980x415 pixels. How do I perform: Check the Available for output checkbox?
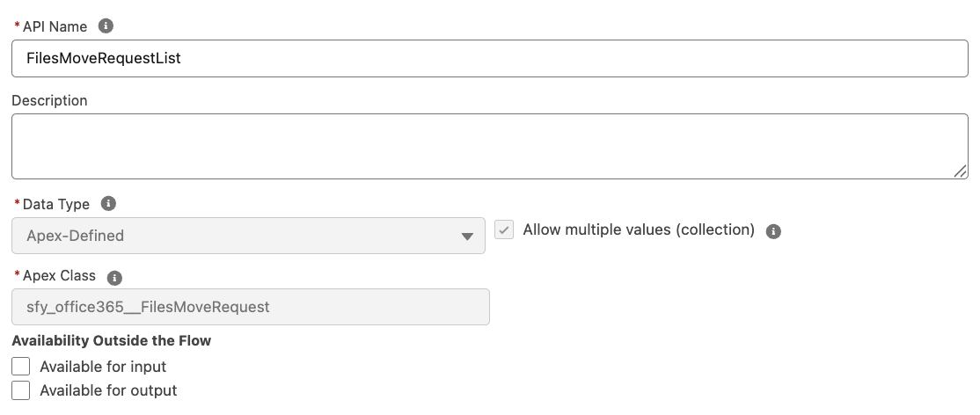[x=21, y=390]
